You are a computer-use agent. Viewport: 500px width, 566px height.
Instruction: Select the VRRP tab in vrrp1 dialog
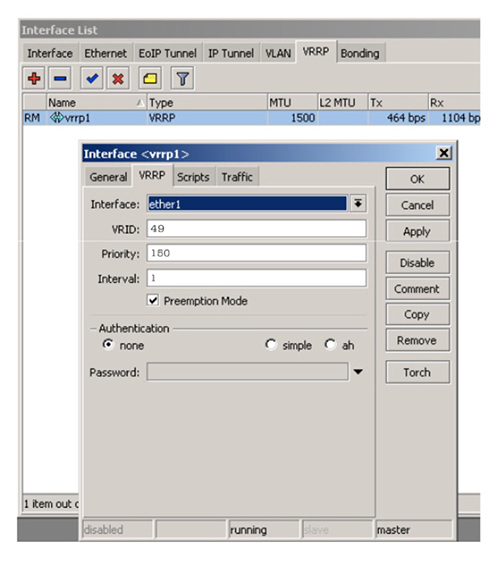click(152, 175)
